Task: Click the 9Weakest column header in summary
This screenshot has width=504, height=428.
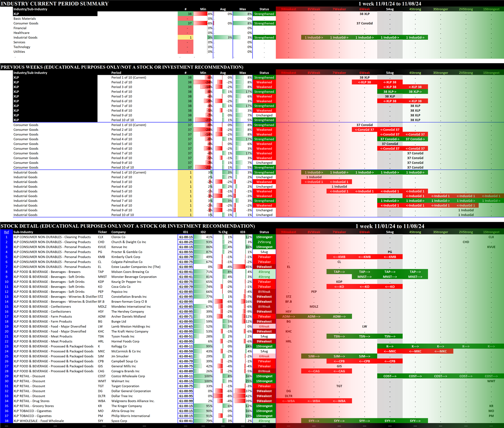Action: point(289,9)
